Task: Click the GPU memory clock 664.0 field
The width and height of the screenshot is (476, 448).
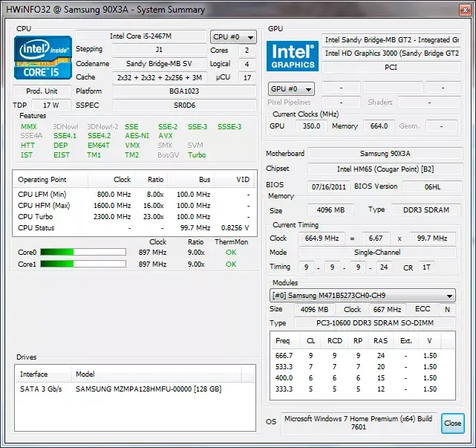Action: [x=379, y=126]
